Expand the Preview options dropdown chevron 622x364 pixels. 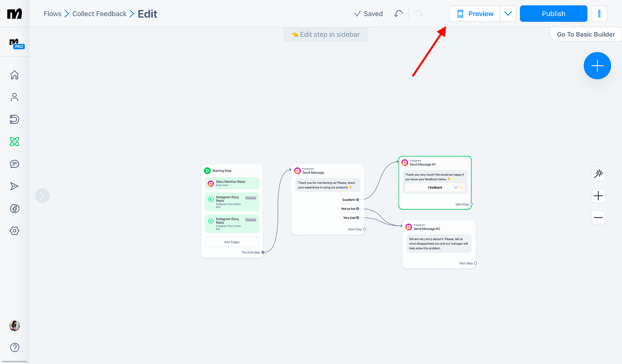[508, 13]
